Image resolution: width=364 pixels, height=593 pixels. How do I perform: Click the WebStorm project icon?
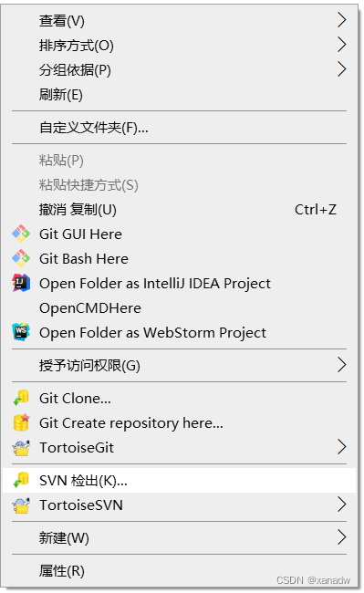21,332
